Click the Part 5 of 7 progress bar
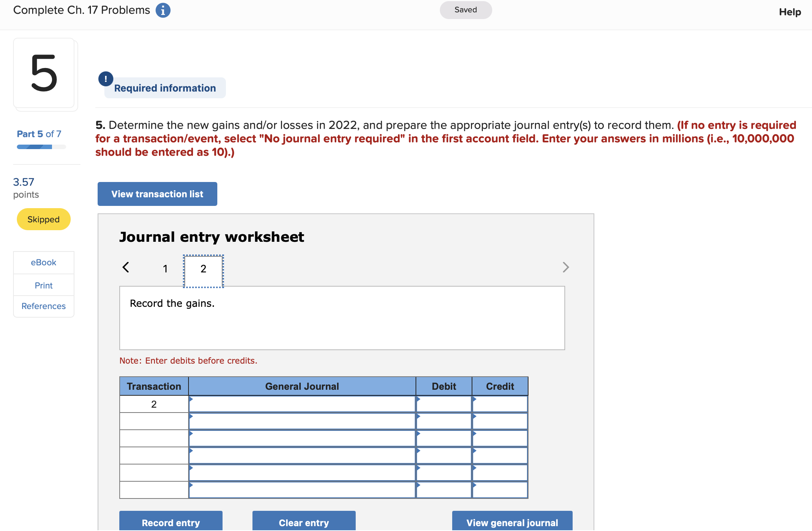This screenshot has height=531, width=812. click(41, 147)
